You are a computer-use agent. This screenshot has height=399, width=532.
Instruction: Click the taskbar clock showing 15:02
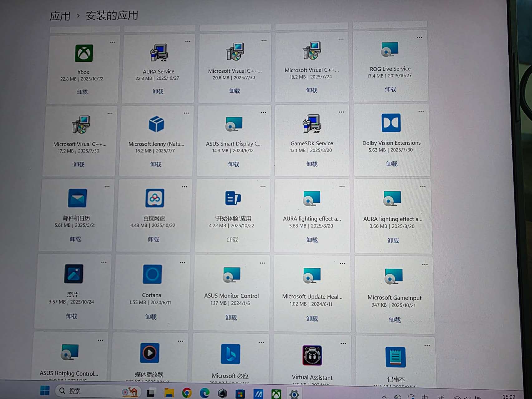[x=509, y=397]
